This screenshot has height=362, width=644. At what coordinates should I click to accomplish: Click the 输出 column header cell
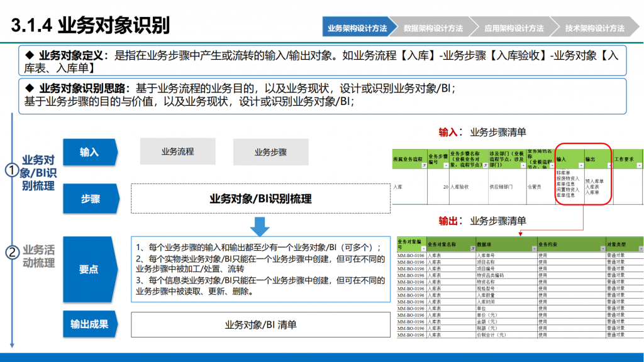598,159
